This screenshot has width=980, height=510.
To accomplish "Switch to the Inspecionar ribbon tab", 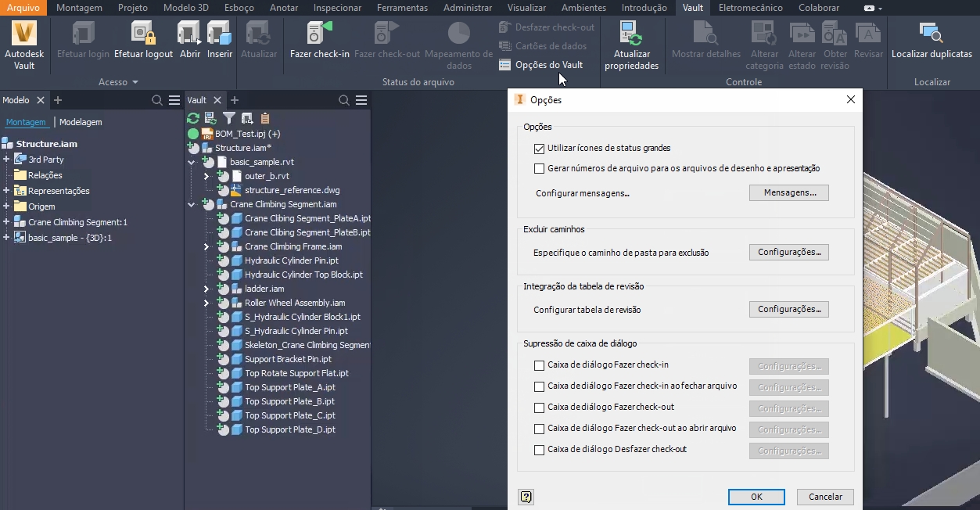I will tap(337, 8).
